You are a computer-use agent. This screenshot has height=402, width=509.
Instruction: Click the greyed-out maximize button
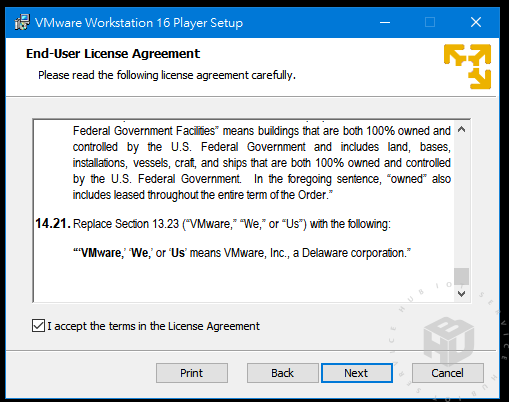[x=430, y=22]
